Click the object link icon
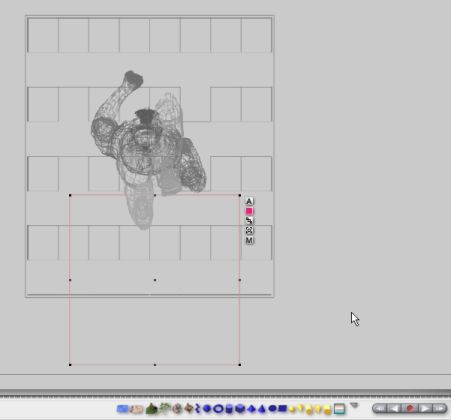The width and height of the screenshot is (451, 420). [249, 220]
